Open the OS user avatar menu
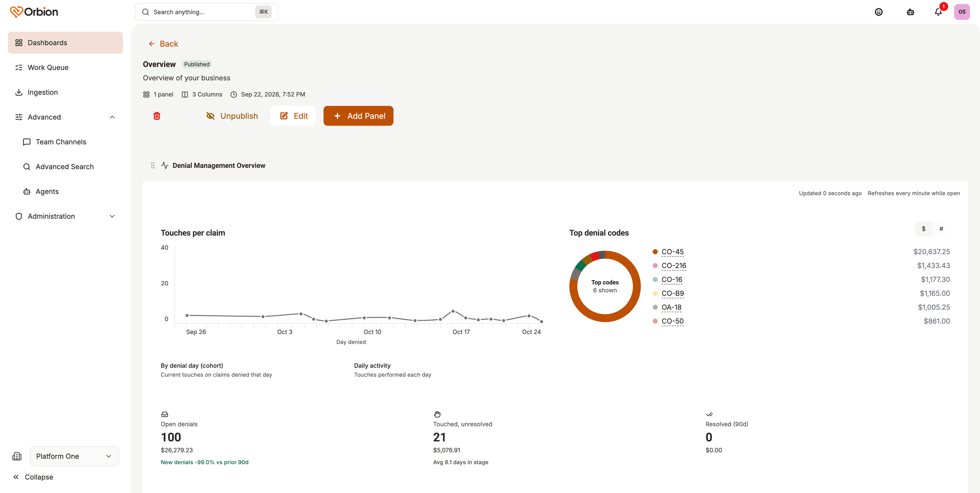 click(962, 12)
